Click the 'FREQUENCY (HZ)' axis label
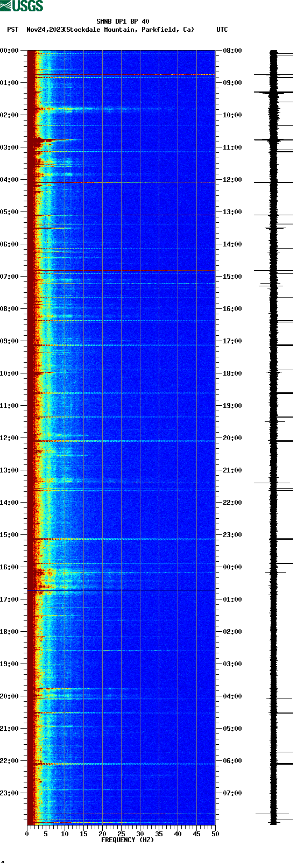 click(128, 839)
